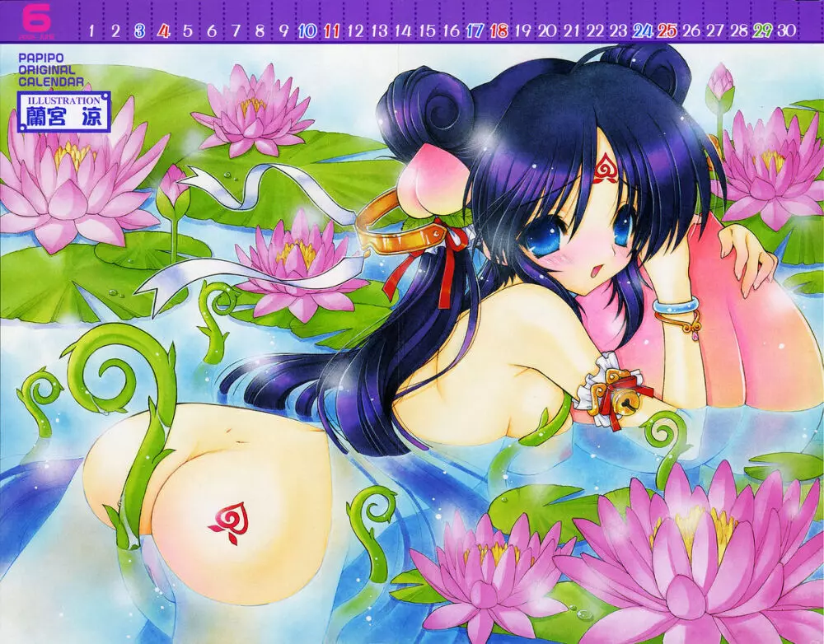Image resolution: width=824 pixels, height=644 pixels.
Task: Select the green date 29
Action: (x=763, y=31)
